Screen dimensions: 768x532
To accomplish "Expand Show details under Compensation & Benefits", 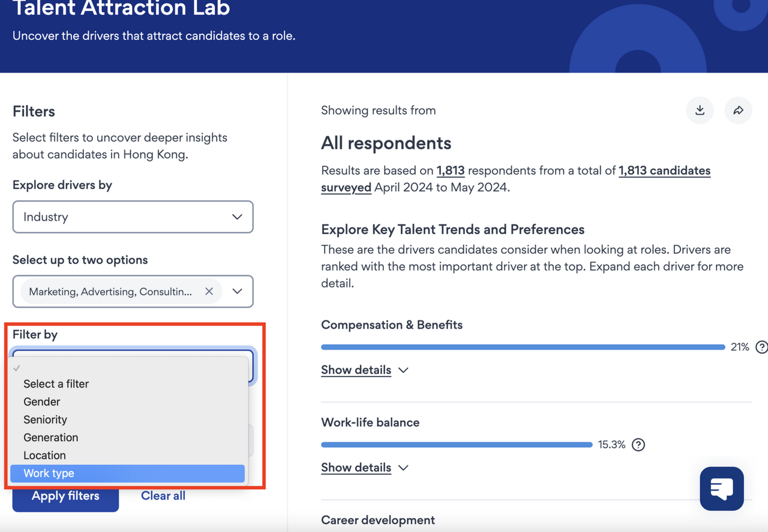I will click(364, 370).
